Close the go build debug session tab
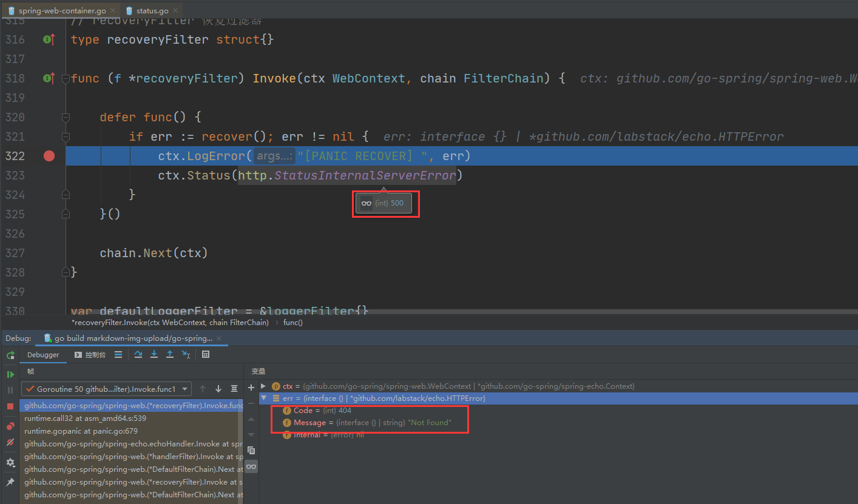 coord(220,338)
